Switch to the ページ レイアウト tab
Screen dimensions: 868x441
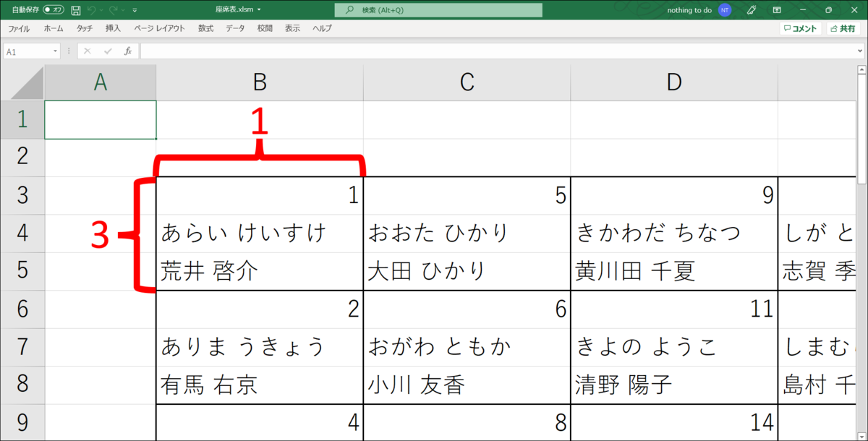pyautogui.click(x=159, y=28)
